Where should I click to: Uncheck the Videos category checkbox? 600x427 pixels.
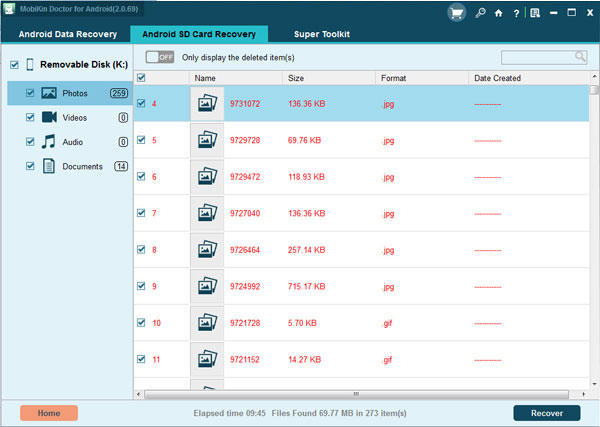30,117
